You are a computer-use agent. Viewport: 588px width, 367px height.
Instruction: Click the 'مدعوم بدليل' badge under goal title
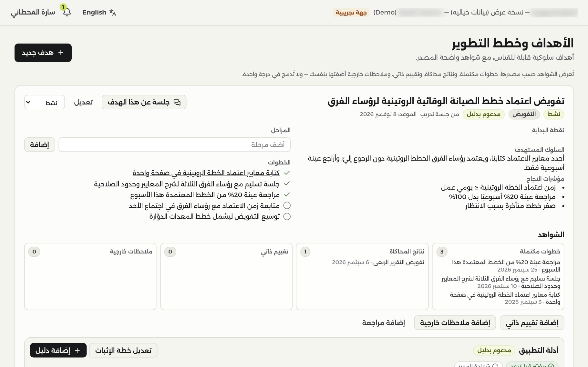tap(483, 114)
